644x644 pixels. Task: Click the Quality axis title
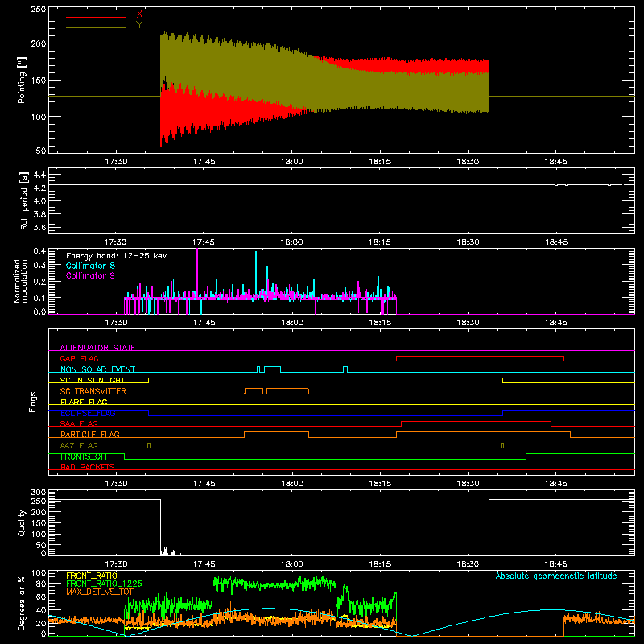pyautogui.click(x=22, y=522)
